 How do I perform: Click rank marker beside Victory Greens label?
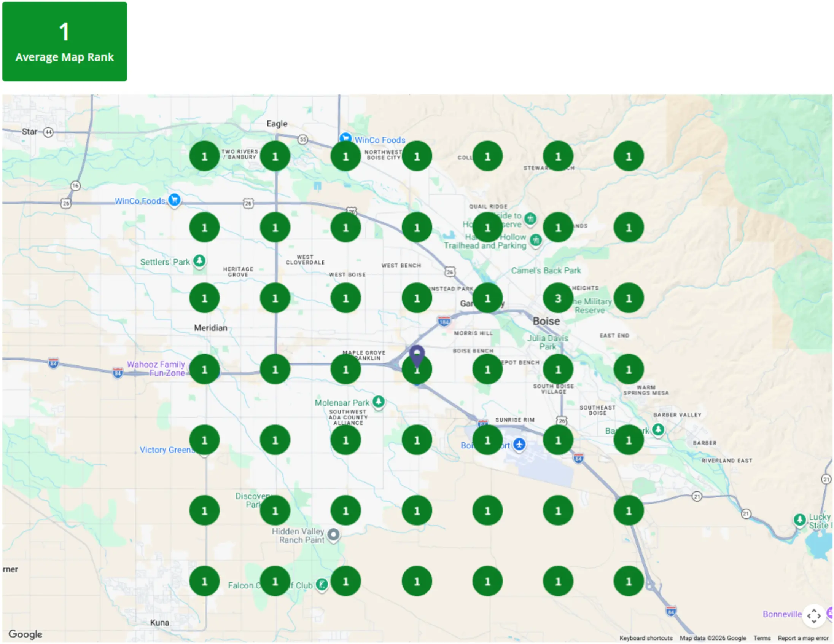point(204,440)
